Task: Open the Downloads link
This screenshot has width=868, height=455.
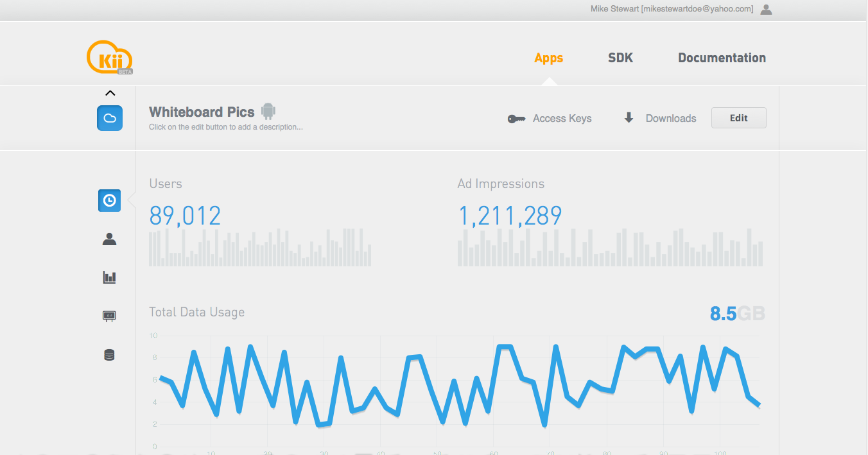Action: click(x=670, y=119)
